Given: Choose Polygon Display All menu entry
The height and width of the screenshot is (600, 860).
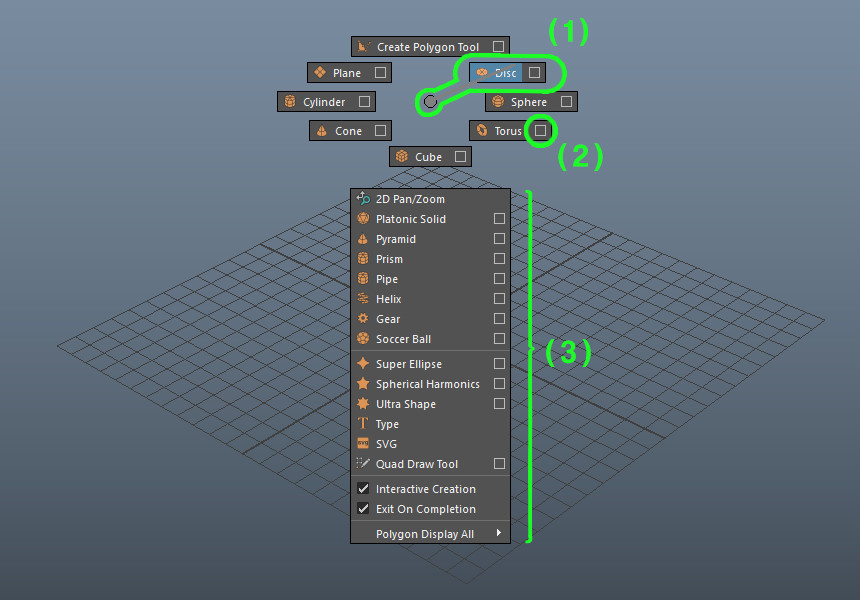Looking at the screenshot, I should (x=431, y=534).
